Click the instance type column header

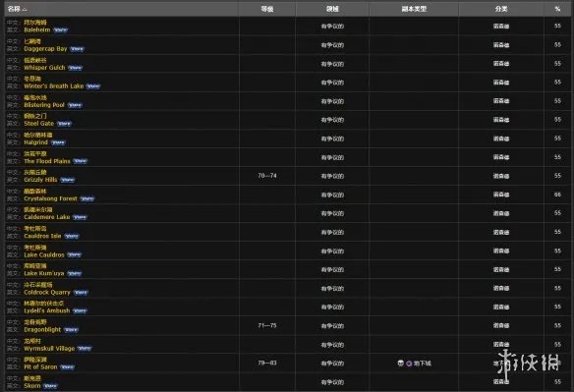point(414,9)
